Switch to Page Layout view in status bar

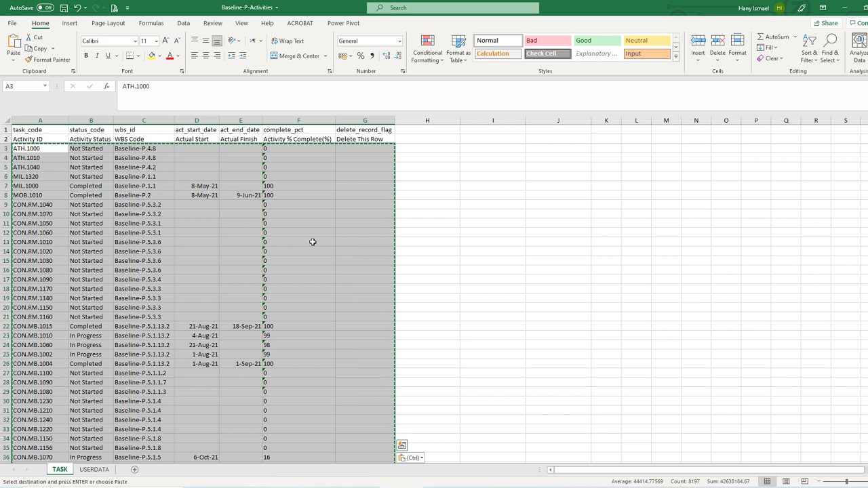[x=786, y=481]
